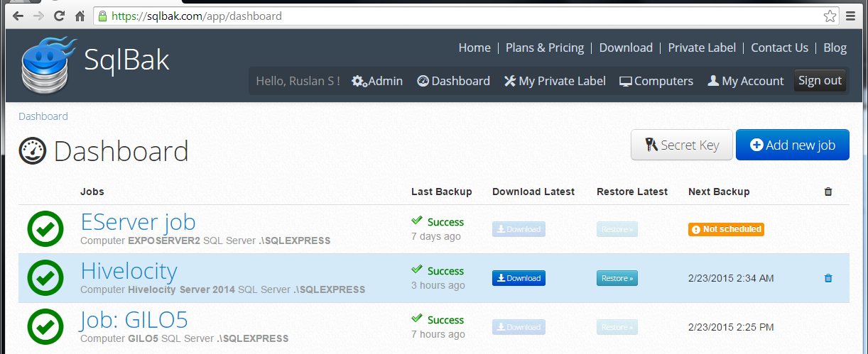Download latest backup for Job: GILO5

tap(519, 327)
